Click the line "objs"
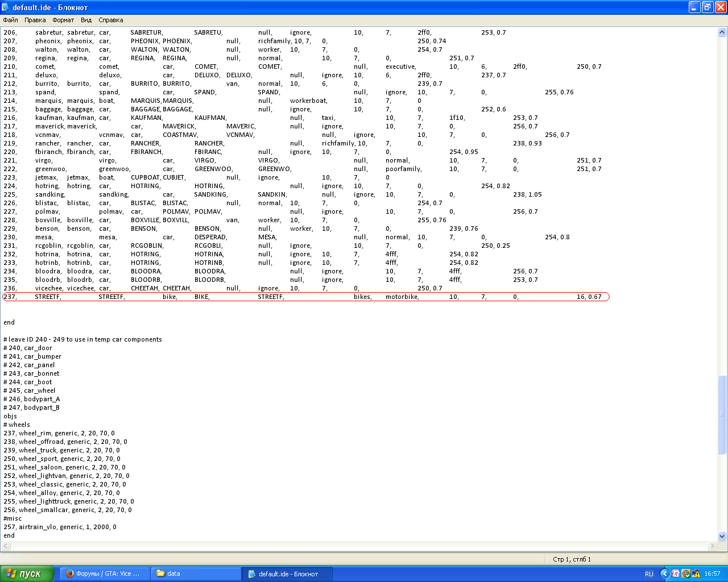Screen dimensions: 728x582 [10, 416]
